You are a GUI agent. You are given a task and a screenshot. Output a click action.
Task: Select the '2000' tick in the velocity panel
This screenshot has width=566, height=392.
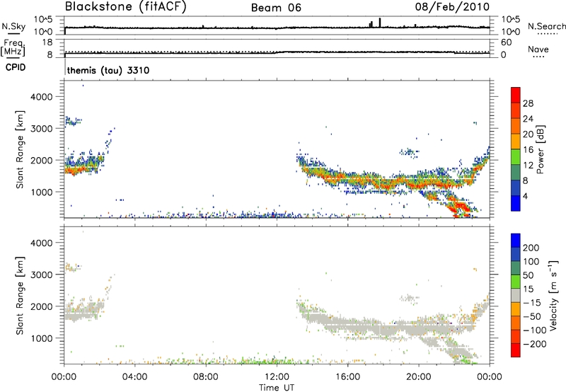[42, 306]
